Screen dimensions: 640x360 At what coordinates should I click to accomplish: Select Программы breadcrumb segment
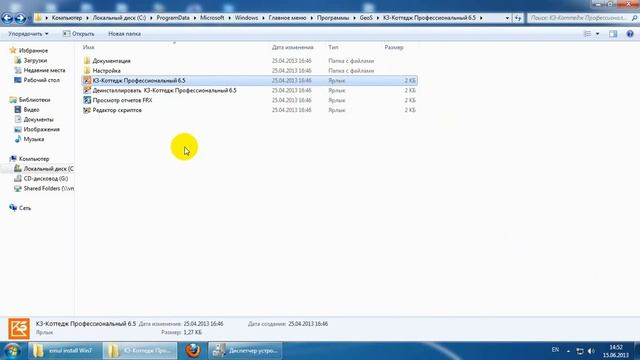tap(333, 18)
